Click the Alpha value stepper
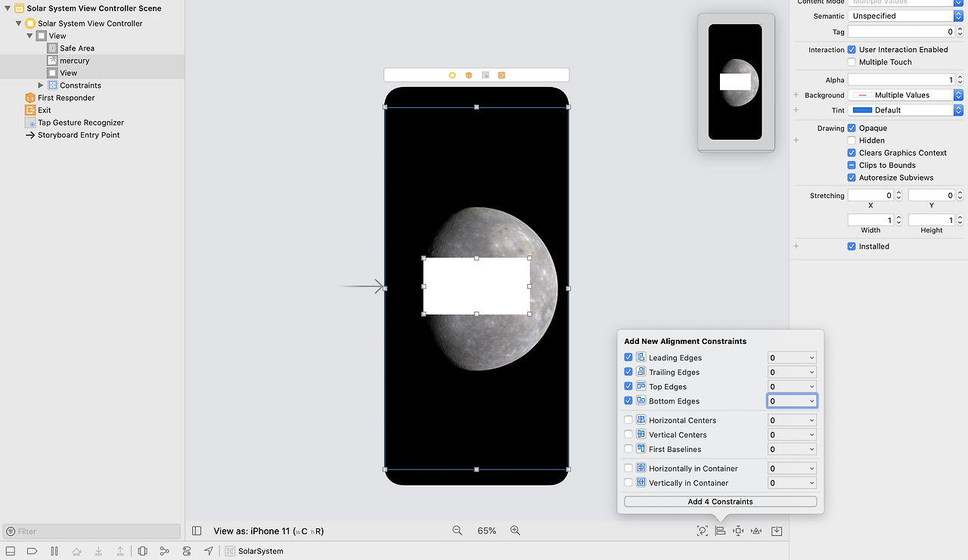The height and width of the screenshot is (560, 968). [960, 79]
